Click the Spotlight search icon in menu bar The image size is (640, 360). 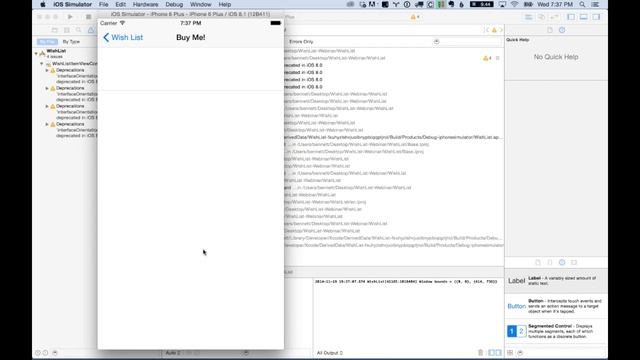[x=582, y=4]
